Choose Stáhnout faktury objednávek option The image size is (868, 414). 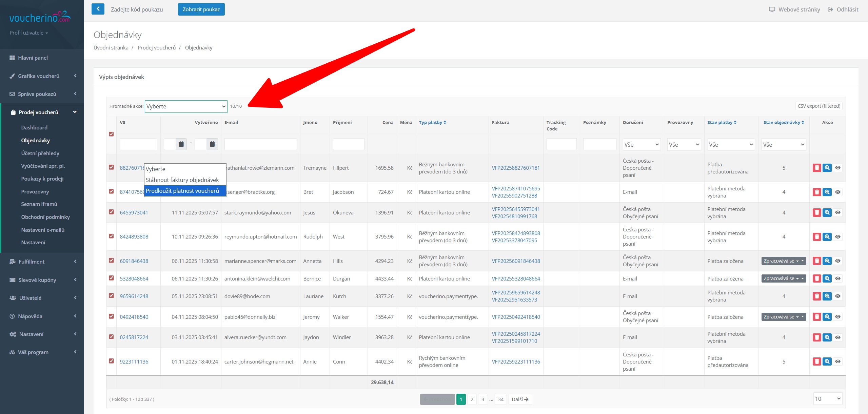182,180
